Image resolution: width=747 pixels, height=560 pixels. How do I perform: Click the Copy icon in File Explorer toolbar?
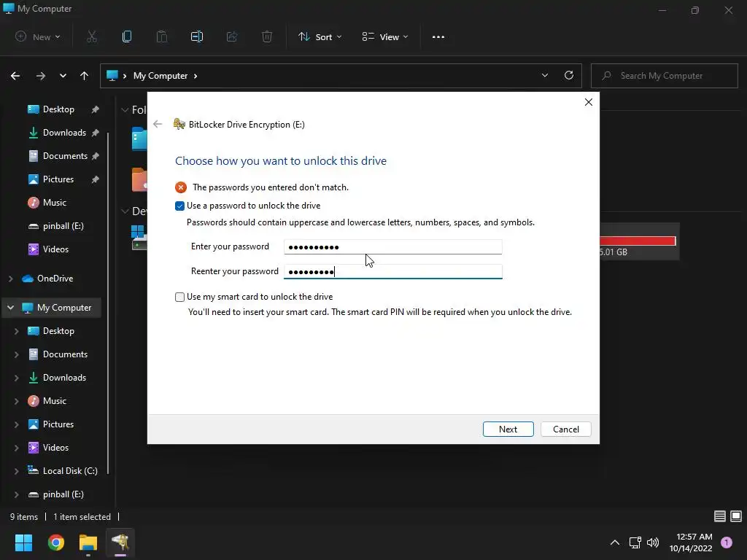point(127,36)
